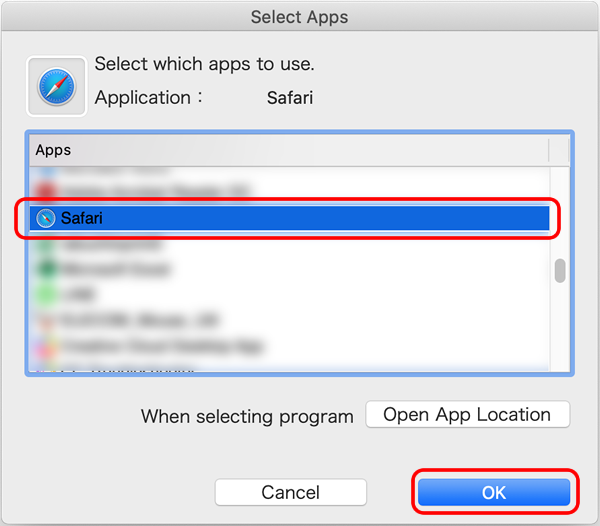Image resolution: width=600 pixels, height=526 pixels.
Task: Click the Safari application name label
Action: tap(290, 98)
